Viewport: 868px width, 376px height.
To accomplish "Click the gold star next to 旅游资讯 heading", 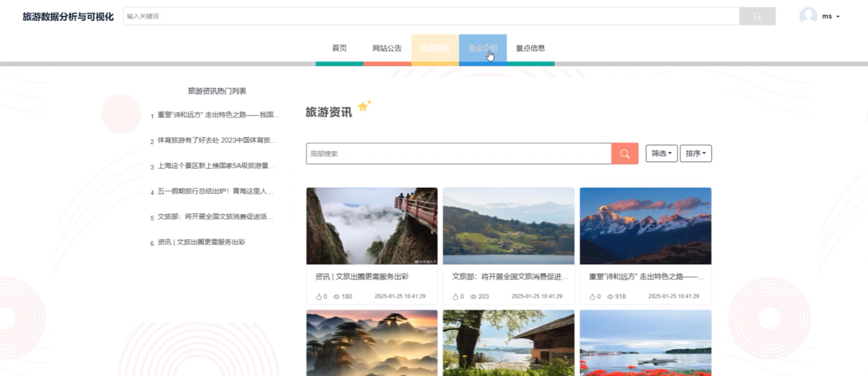I will click(x=364, y=106).
